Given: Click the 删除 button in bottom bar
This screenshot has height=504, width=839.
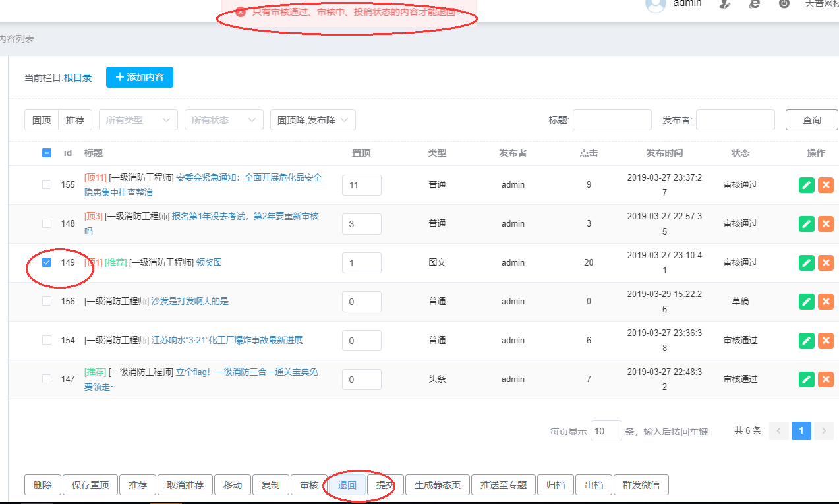Looking at the screenshot, I should 43,485.
